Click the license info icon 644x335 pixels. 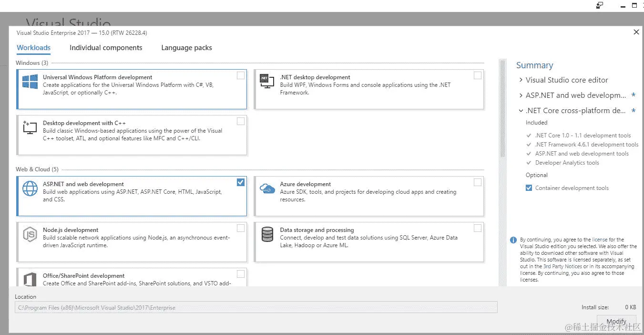pyautogui.click(x=513, y=240)
